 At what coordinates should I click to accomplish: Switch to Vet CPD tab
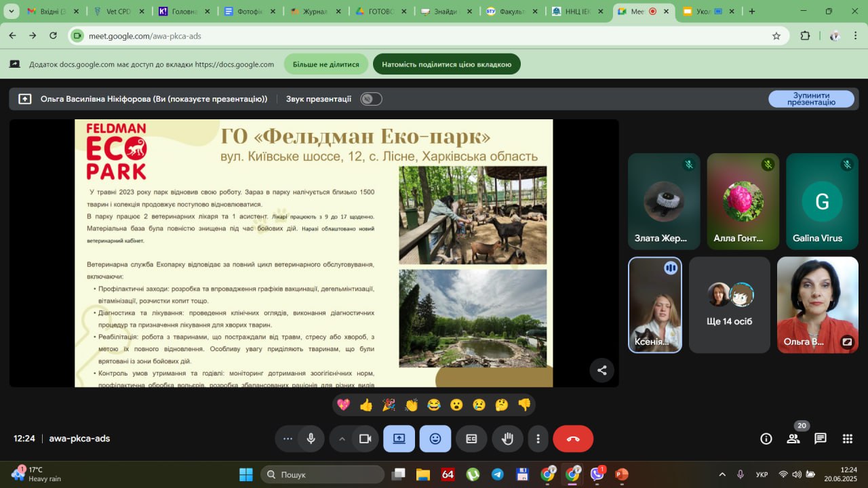[119, 12]
